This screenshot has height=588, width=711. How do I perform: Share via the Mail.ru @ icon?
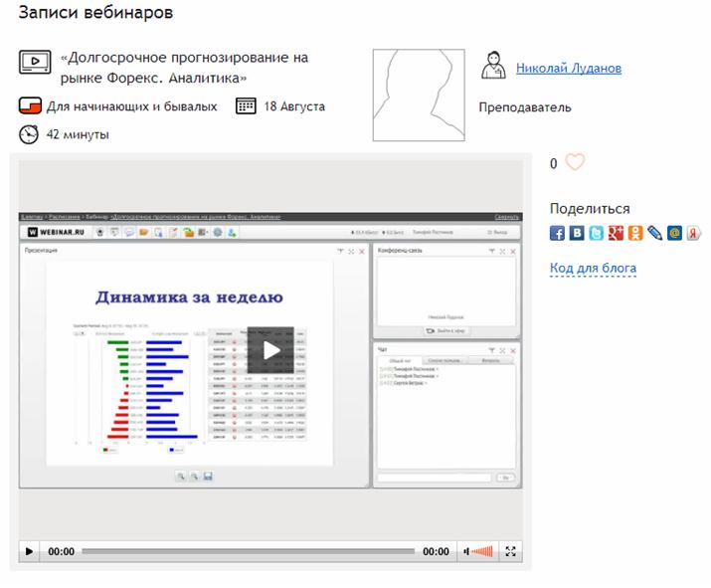(674, 233)
